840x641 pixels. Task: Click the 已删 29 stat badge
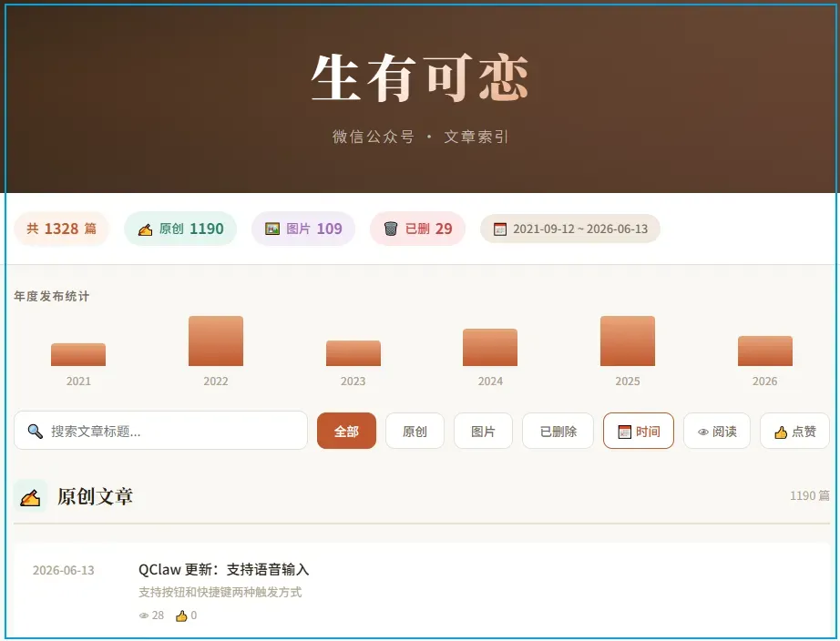point(418,229)
